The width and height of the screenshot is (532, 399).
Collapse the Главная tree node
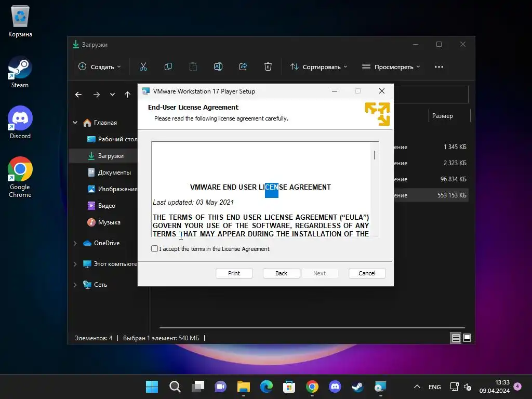(x=75, y=123)
